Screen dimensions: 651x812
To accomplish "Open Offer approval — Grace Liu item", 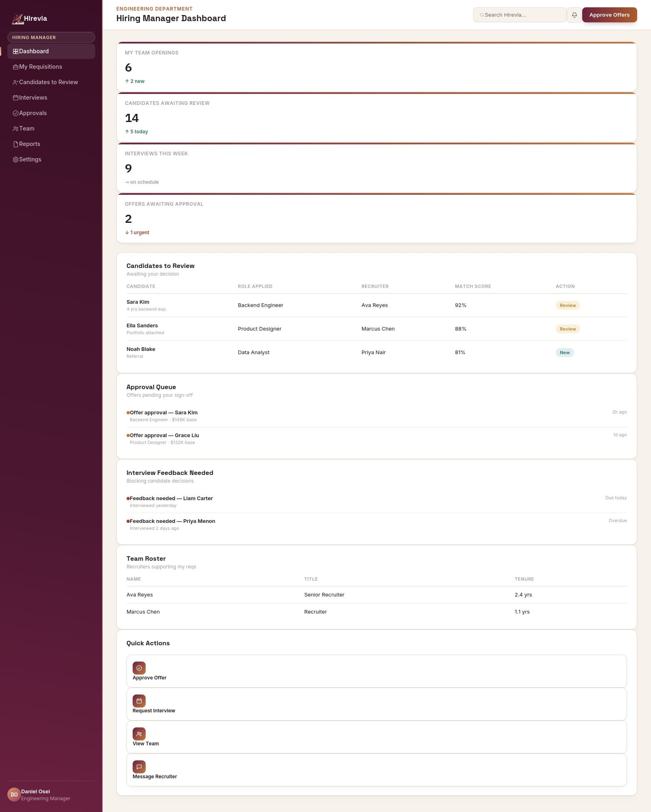I will 376,438.
